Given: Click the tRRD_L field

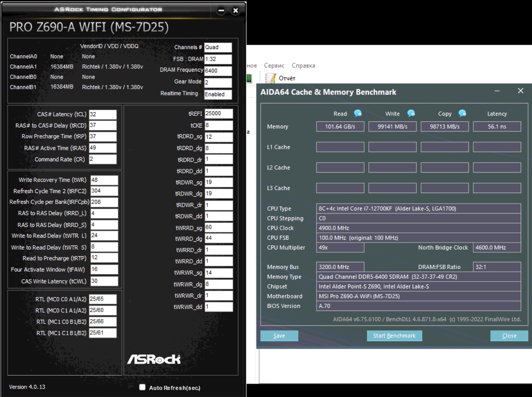Looking at the screenshot, I should click(x=104, y=213).
